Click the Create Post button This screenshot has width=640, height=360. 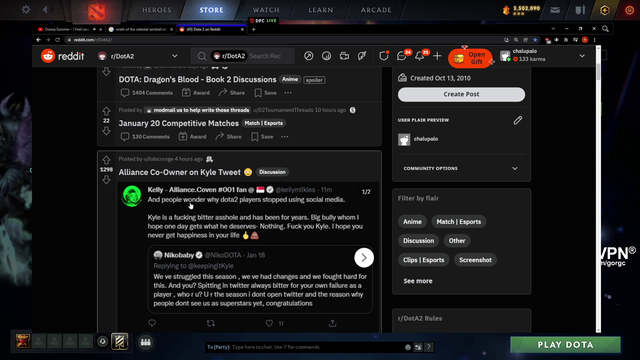[x=461, y=94]
